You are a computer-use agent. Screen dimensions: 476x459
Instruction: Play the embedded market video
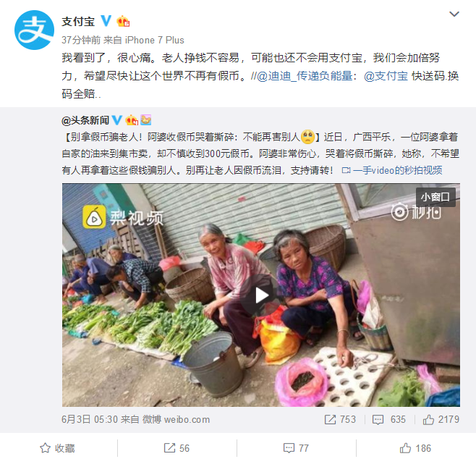coord(261,295)
